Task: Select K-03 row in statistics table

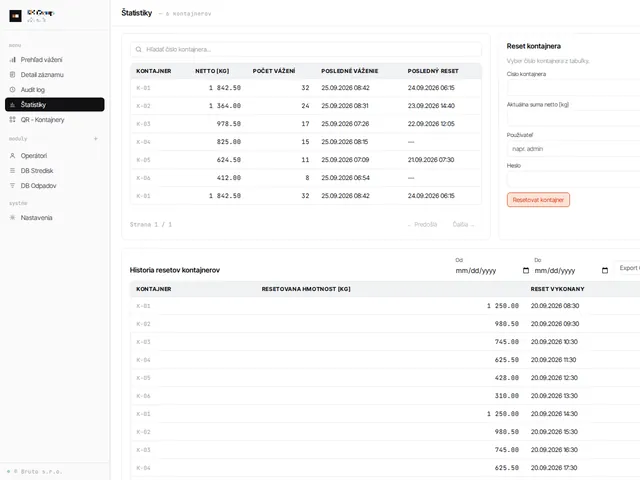Action: 306,124
